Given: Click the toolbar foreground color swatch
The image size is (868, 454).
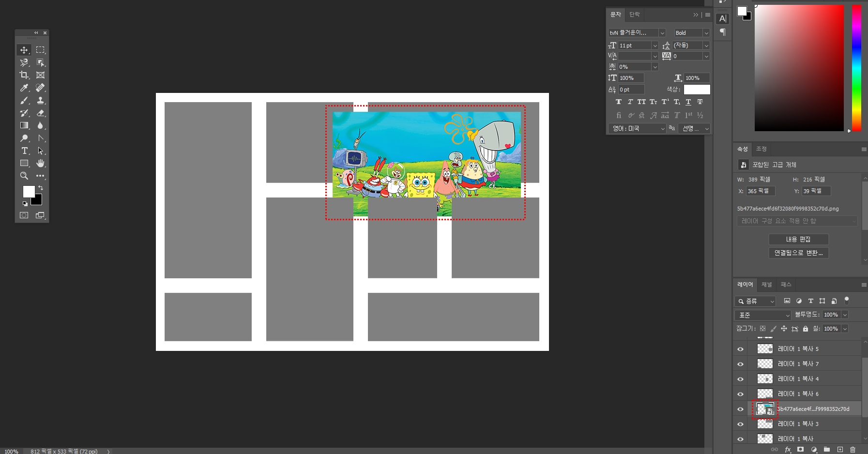Looking at the screenshot, I should tap(29, 192).
